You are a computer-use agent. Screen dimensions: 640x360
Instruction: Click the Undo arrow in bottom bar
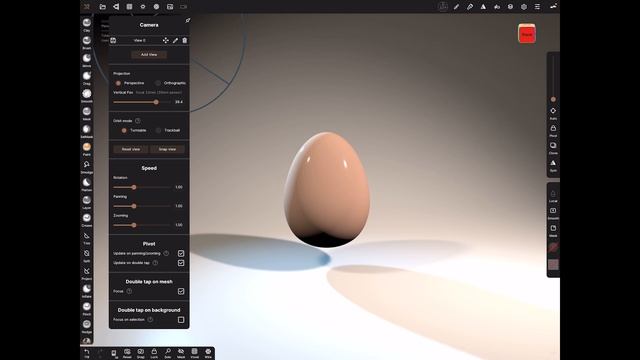[x=87, y=353]
